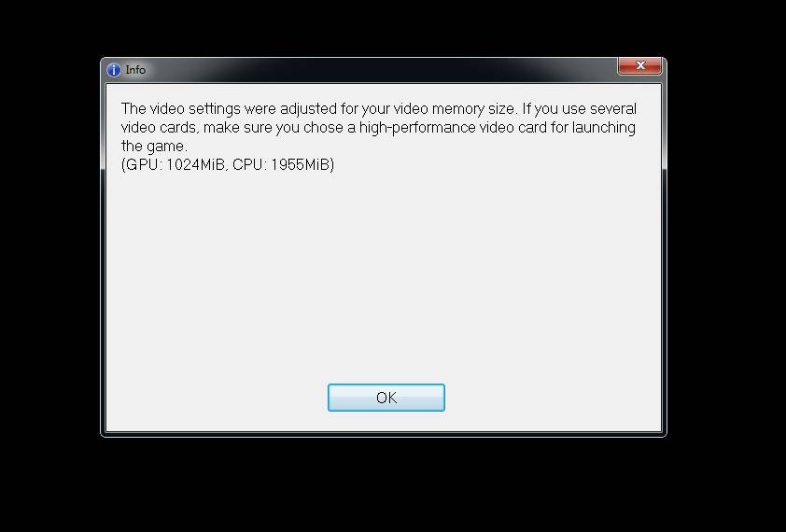Click the first line about video settings adjusted

click(378, 109)
